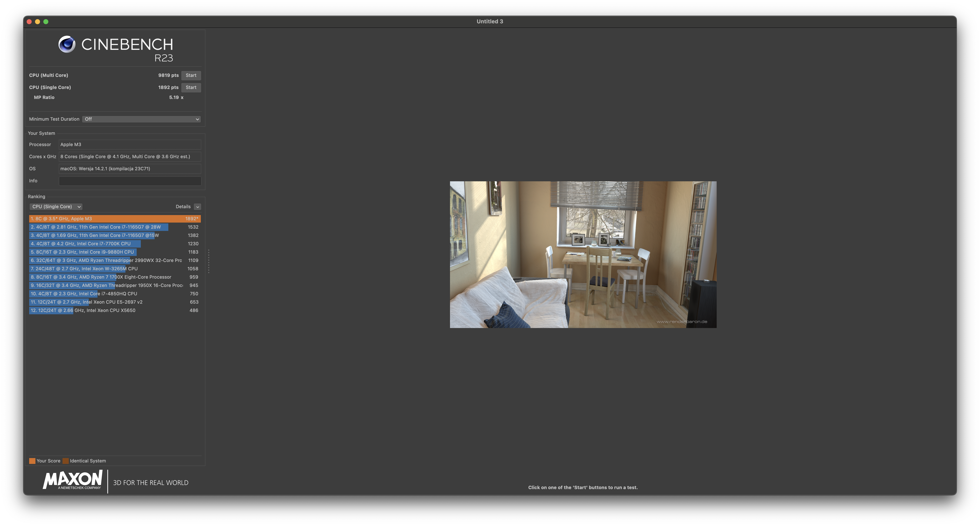The image size is (980, 526).
Task: Click the Processor field showing Apple M3
Action: (x=130, y=145)
